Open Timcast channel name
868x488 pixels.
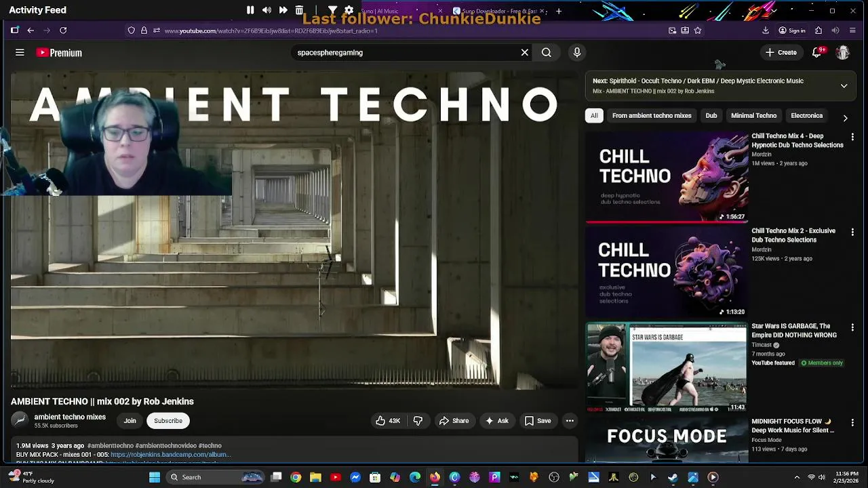pyautogui.click(x=762, y=345)
